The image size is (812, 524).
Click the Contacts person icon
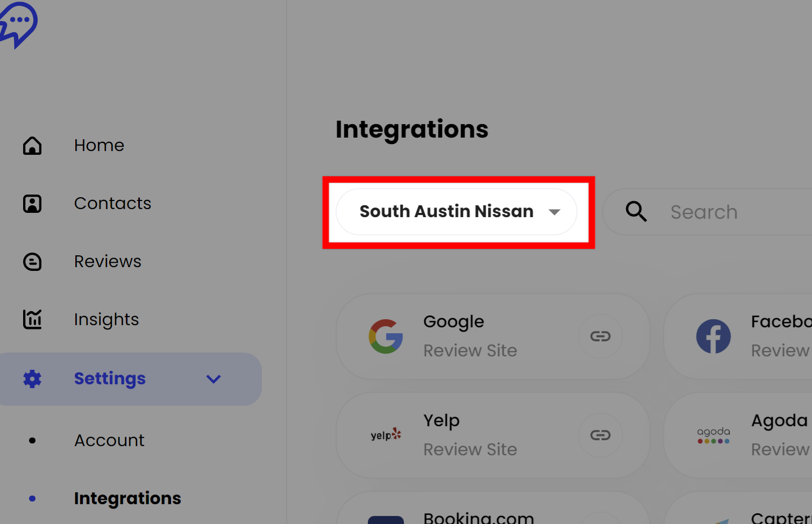[x=32, y=204]
